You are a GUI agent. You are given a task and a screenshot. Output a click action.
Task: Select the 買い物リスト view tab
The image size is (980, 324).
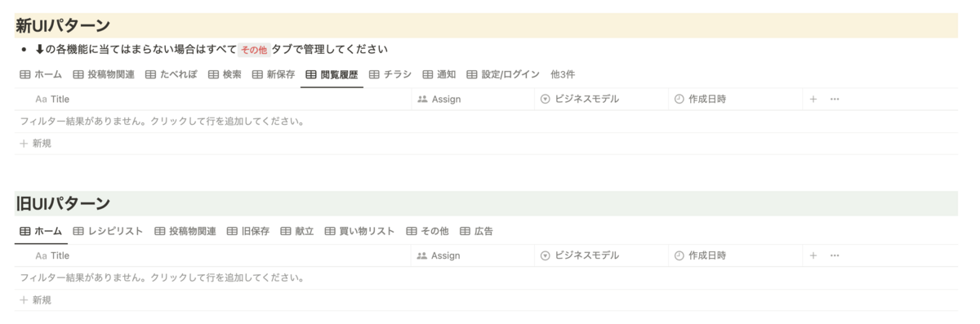click(x=359, y=231)
